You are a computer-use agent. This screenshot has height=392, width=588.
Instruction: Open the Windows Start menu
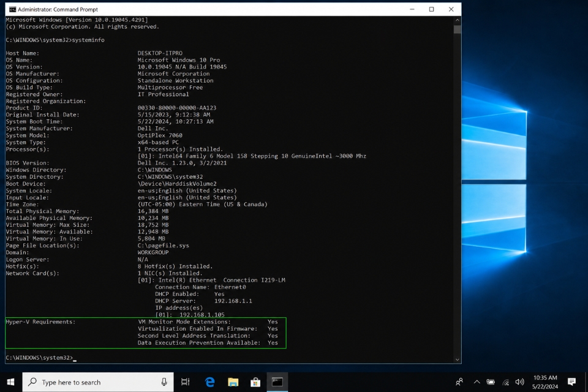pyautogui.click(x=11, y=382)
